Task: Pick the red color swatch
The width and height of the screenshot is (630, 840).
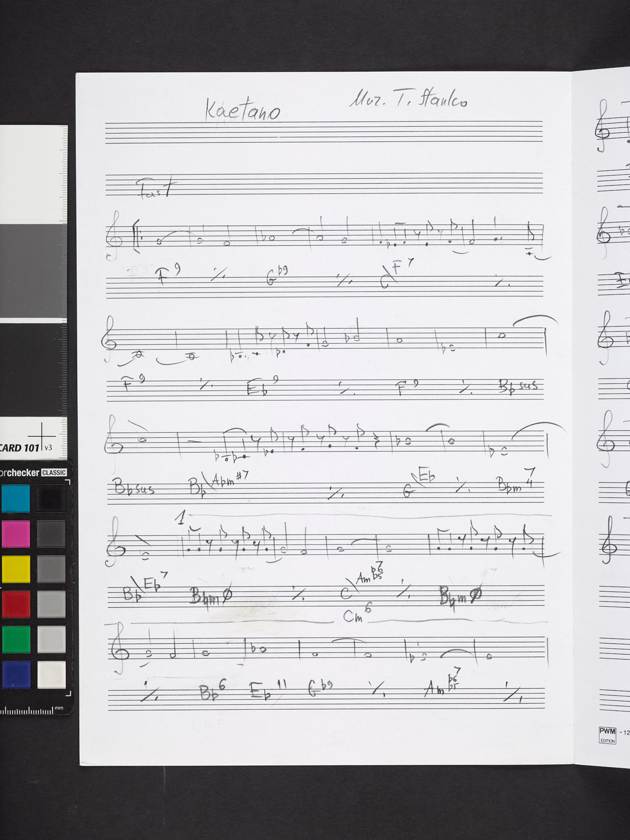Action: coord(15,604)
